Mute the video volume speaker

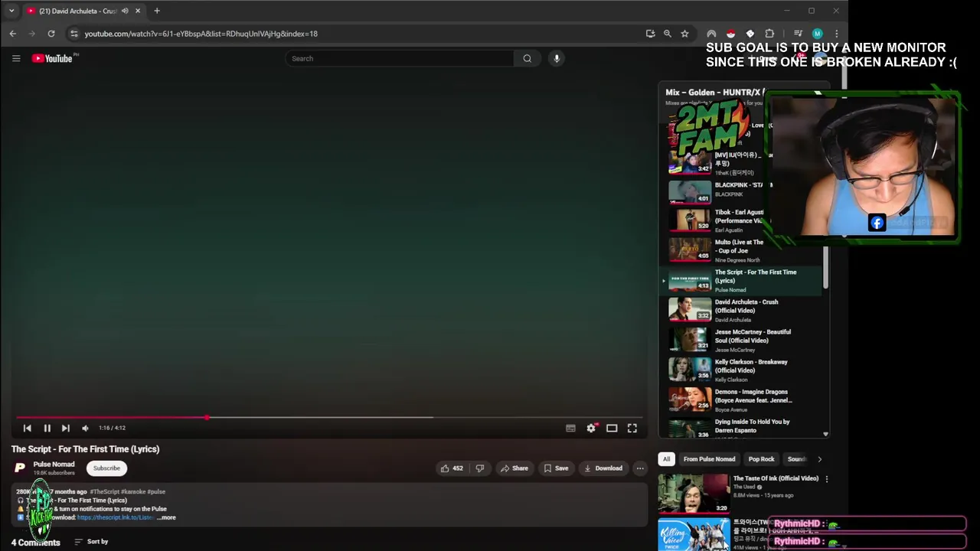click(x=85, y=428)
